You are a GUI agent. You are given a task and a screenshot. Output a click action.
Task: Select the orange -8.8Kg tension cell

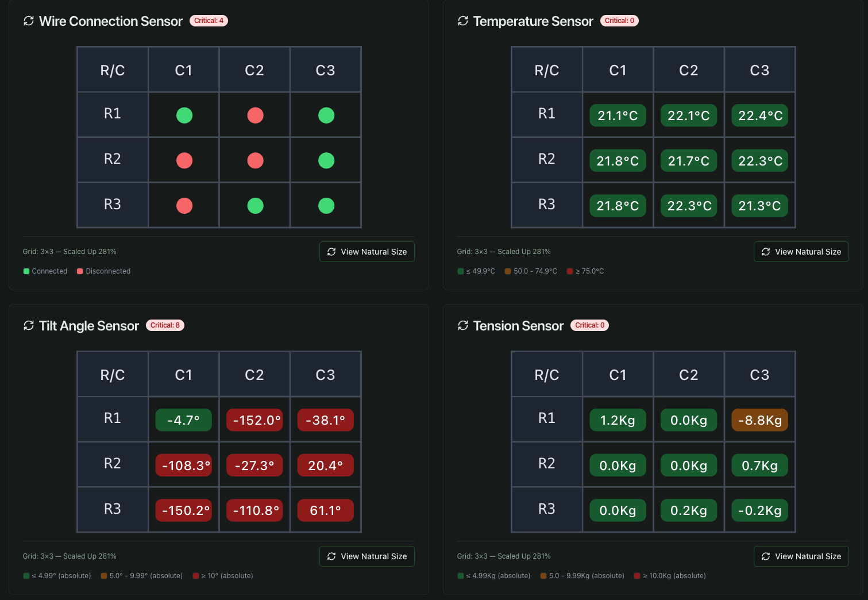(759, 420)
